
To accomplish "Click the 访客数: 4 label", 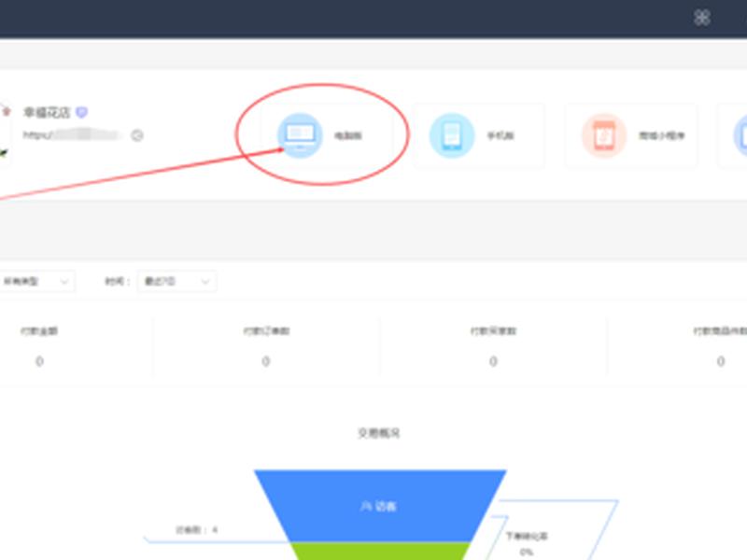I will pos(197,529).
